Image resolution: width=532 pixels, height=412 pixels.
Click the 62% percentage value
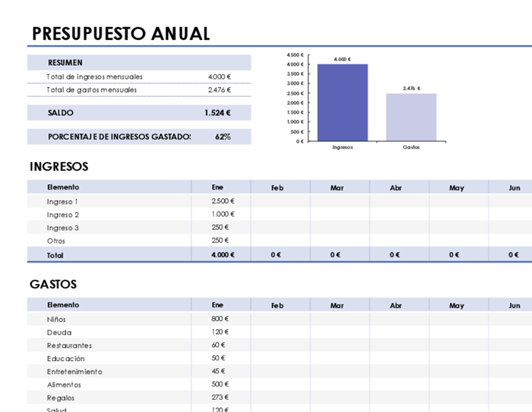(x=223, y=137)
